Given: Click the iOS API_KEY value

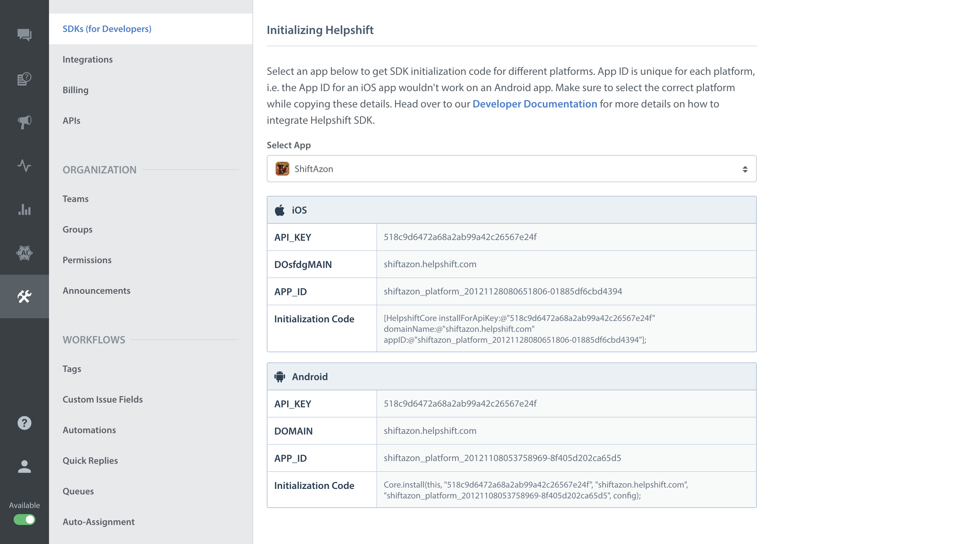Looking at the screenshot, I should coord(460,237).
